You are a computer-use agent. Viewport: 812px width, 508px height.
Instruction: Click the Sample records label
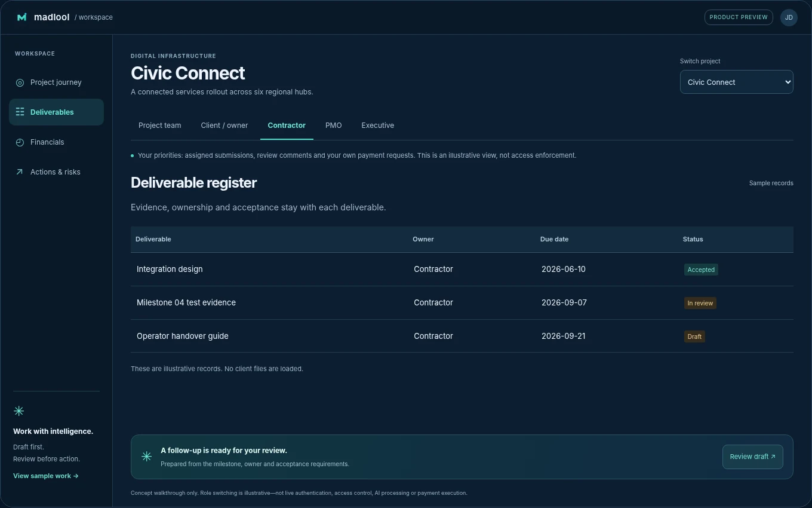[x=771, y=183]
